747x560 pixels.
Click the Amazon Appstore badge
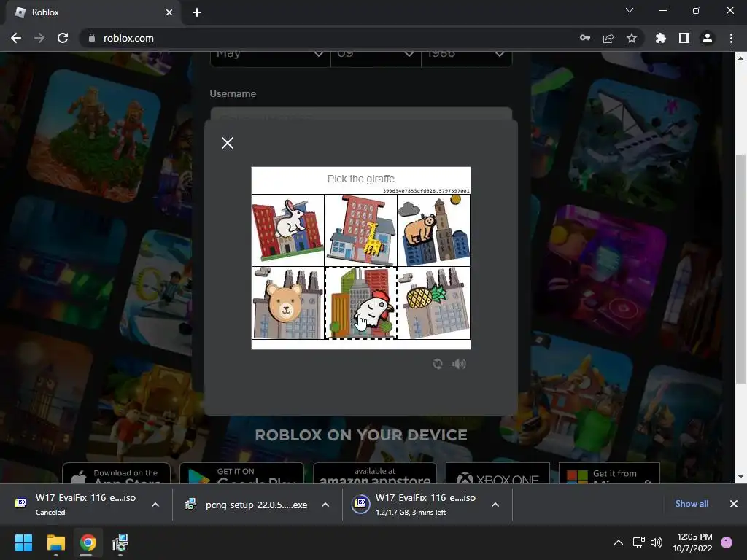pyautogui.click(x=375, y=473)
